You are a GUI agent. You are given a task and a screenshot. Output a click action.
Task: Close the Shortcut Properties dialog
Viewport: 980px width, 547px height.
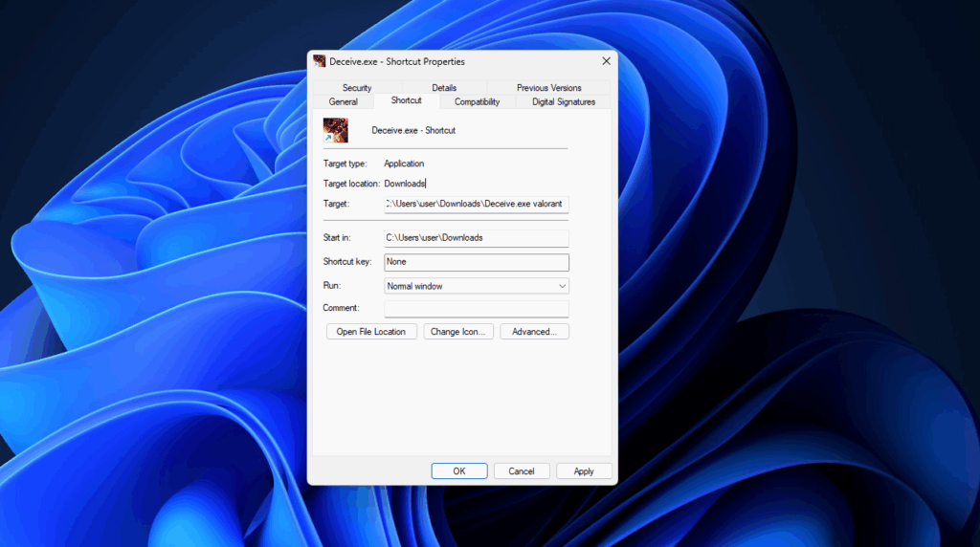click(x=606, y=60)
